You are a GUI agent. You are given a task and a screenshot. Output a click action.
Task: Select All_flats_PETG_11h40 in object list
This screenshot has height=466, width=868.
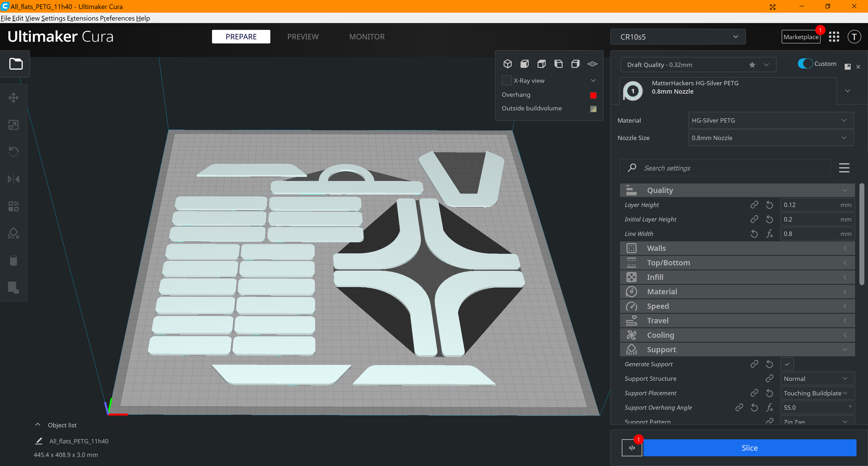pos(79,441)
